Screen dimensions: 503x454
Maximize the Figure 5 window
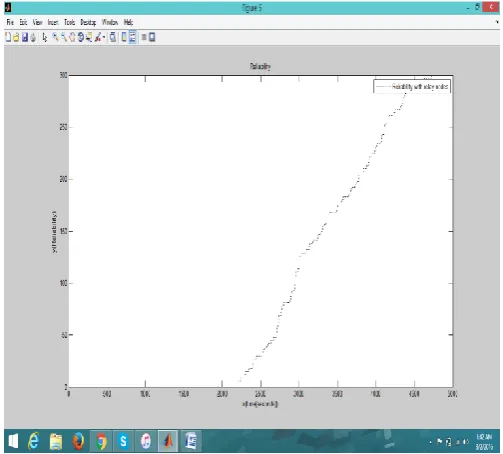tap(477, 7)
